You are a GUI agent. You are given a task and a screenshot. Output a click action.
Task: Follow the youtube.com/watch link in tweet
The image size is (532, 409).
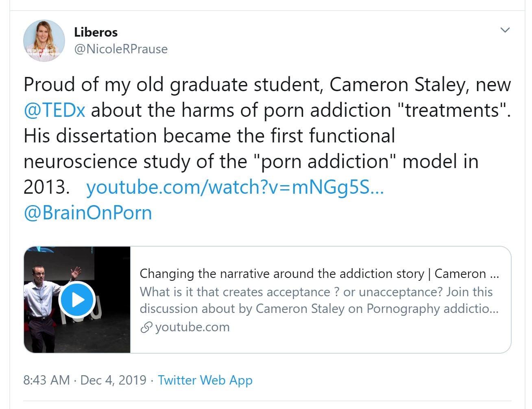coord(235,187)
